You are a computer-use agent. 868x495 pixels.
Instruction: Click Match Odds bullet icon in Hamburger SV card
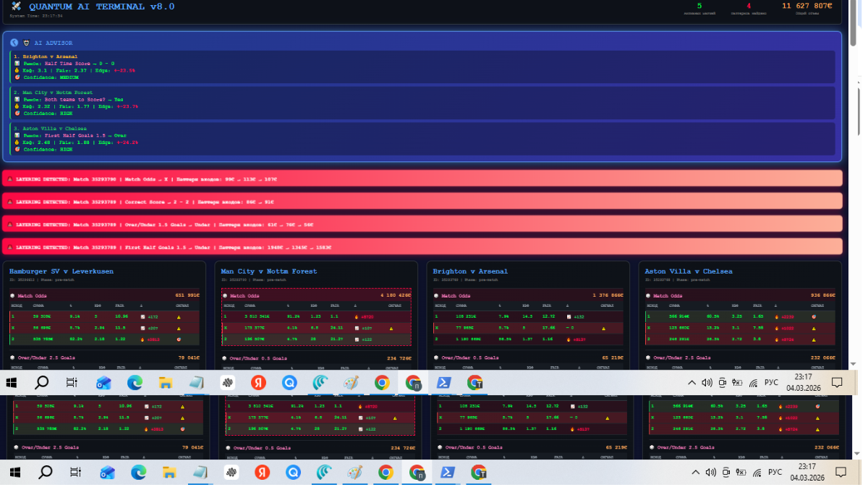[x=12, y=295]
